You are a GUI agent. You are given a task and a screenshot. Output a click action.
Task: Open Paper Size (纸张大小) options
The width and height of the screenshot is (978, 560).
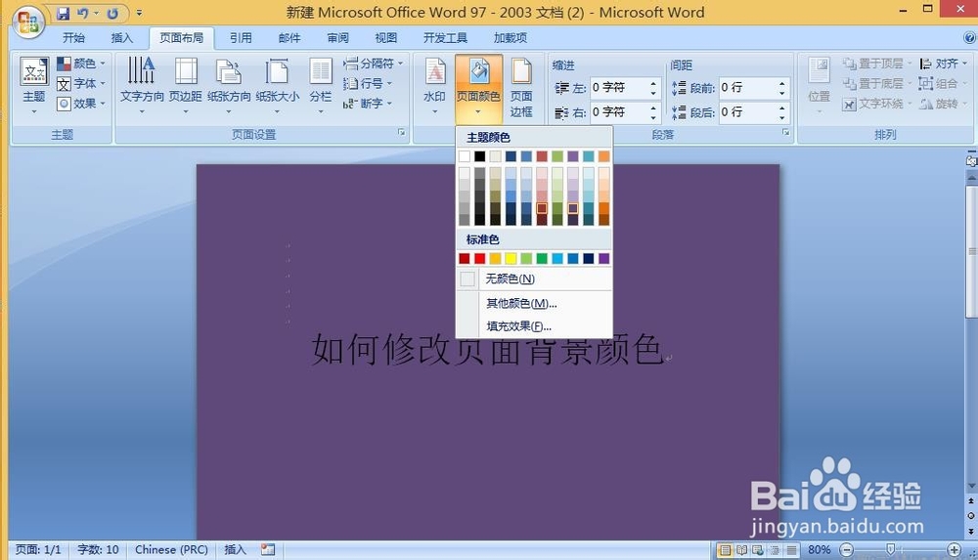(x=277, y=85)
